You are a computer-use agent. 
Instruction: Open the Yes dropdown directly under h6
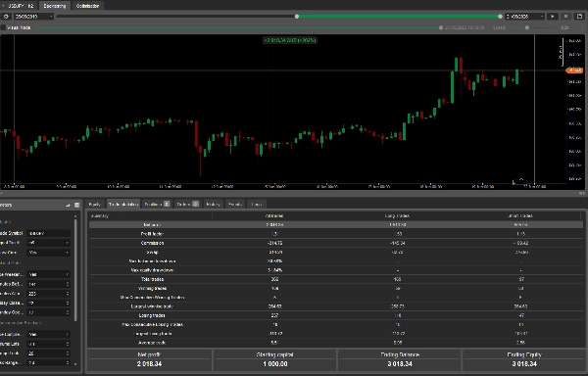coord(48,253)
